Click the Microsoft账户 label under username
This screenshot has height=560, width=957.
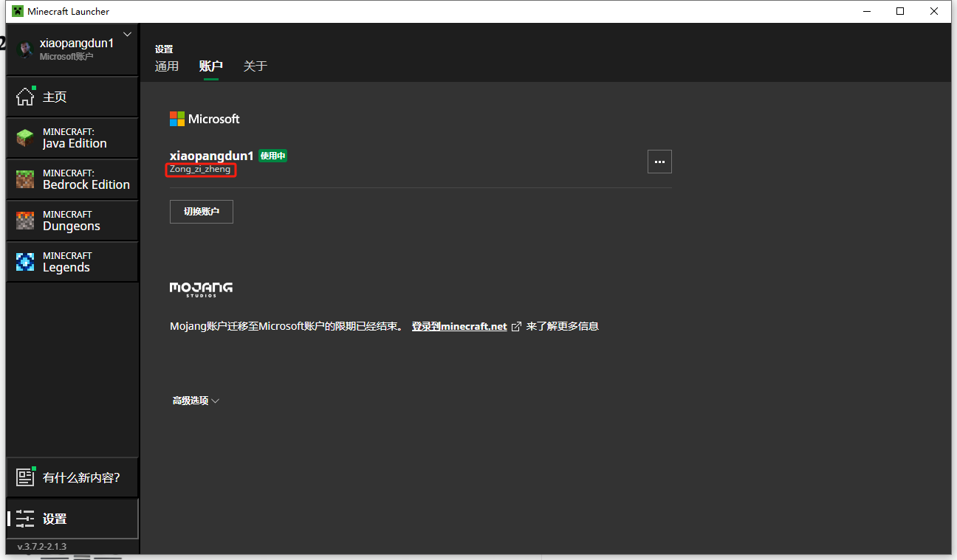pyautogui.click(x=66, y=57)
